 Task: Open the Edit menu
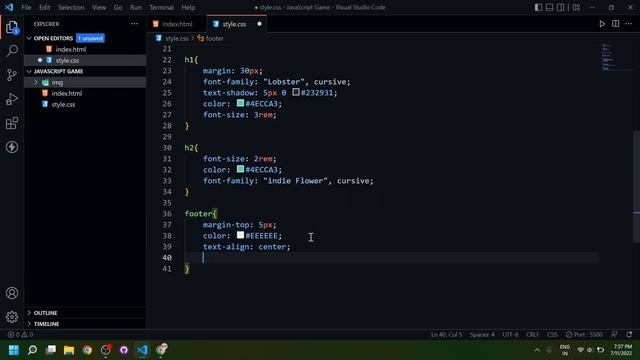tap(44, 7)
